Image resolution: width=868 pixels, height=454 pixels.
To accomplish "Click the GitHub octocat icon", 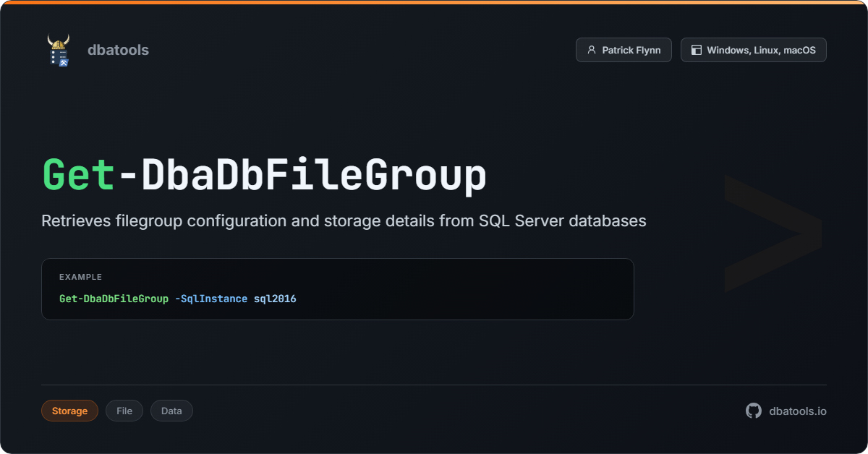I will pyautogui.click(x=754, y=411).
